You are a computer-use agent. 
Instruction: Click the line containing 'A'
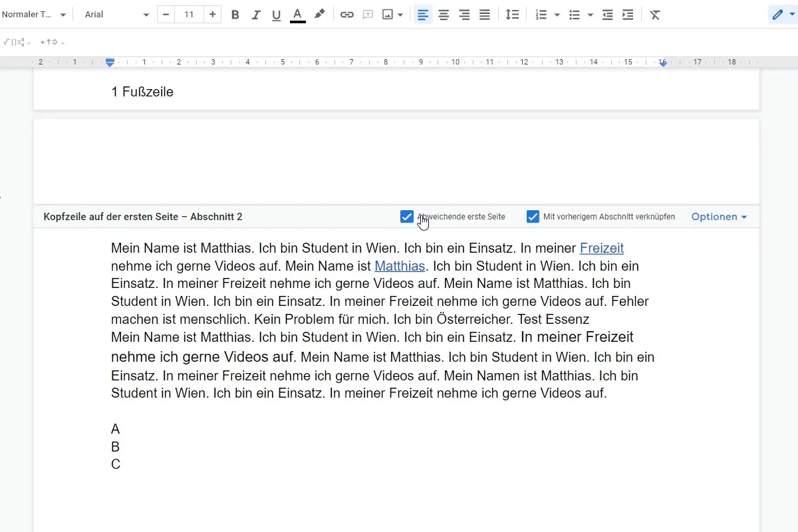(116, 429)
